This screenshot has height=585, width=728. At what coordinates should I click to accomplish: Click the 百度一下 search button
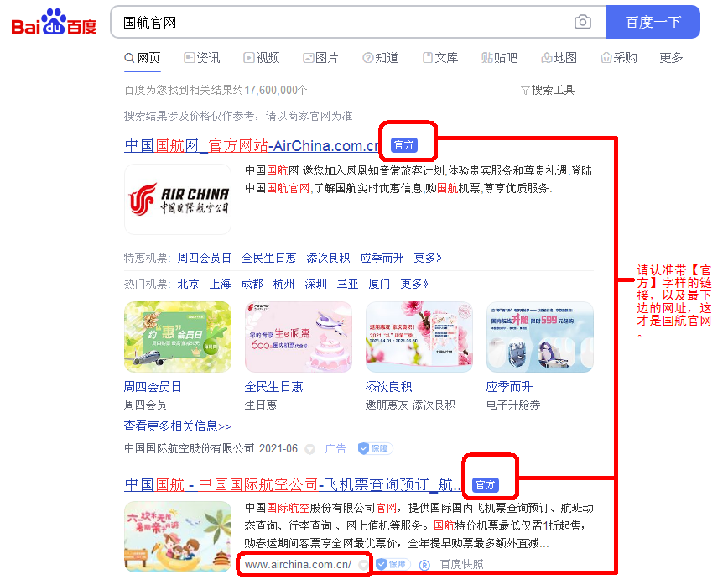pos(653,22)
